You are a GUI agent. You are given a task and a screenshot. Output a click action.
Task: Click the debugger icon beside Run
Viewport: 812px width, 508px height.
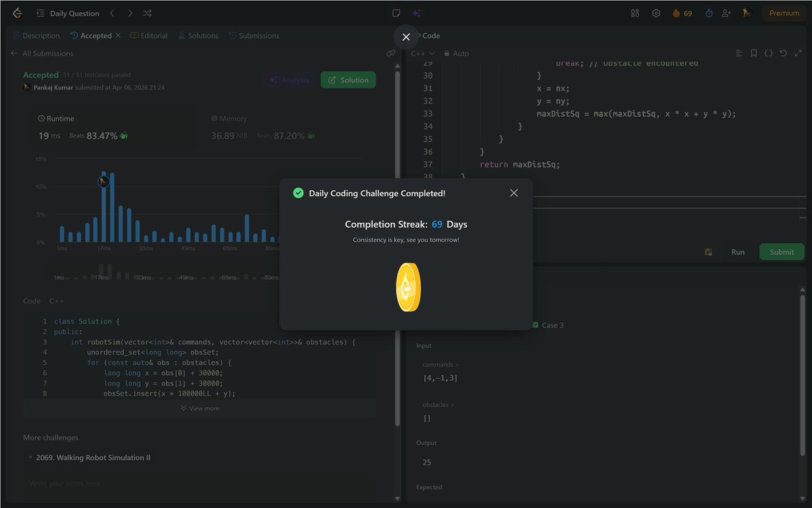708,252
